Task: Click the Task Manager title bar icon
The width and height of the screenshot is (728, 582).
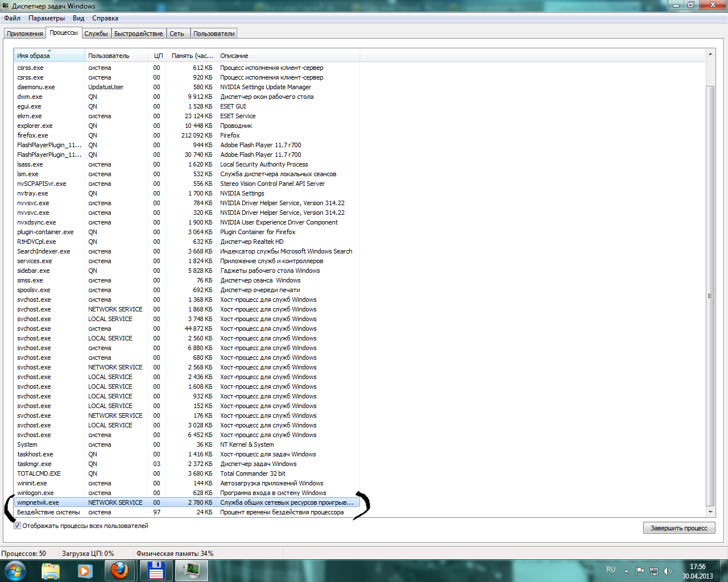Action: [5, 6]
